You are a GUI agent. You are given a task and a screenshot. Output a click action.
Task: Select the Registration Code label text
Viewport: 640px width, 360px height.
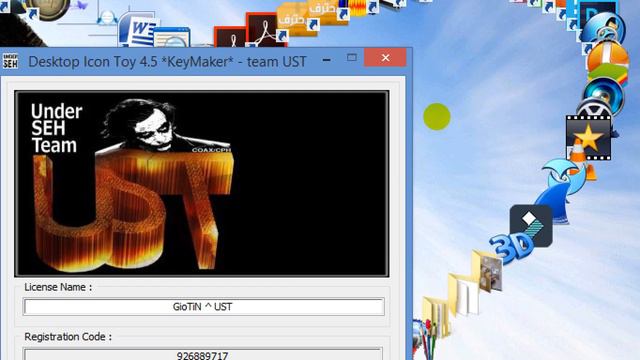tap(68, 337)
